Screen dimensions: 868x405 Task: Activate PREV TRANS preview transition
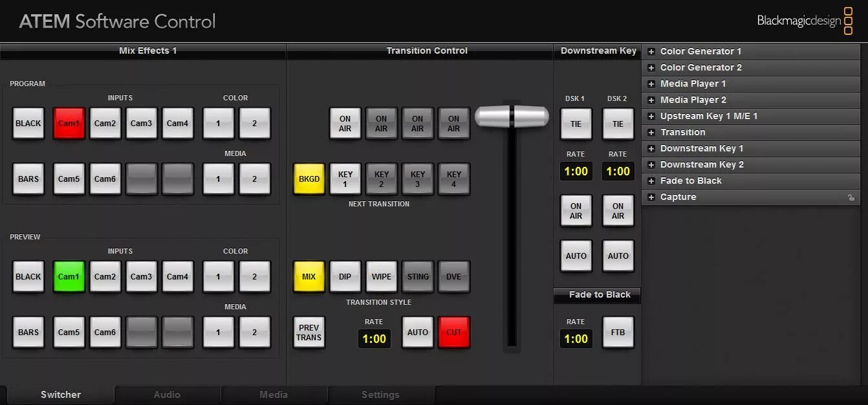point(309,332)
